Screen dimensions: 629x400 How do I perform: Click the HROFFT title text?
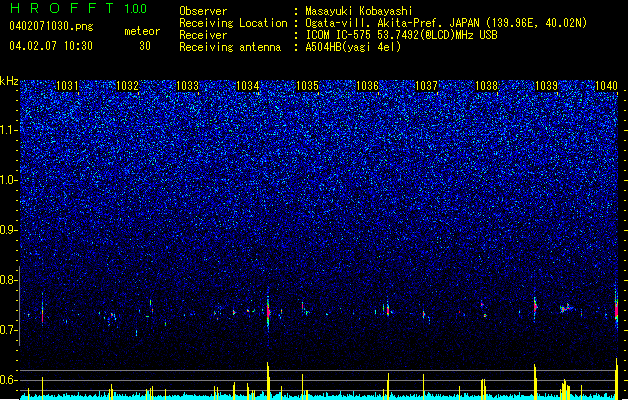62,8
